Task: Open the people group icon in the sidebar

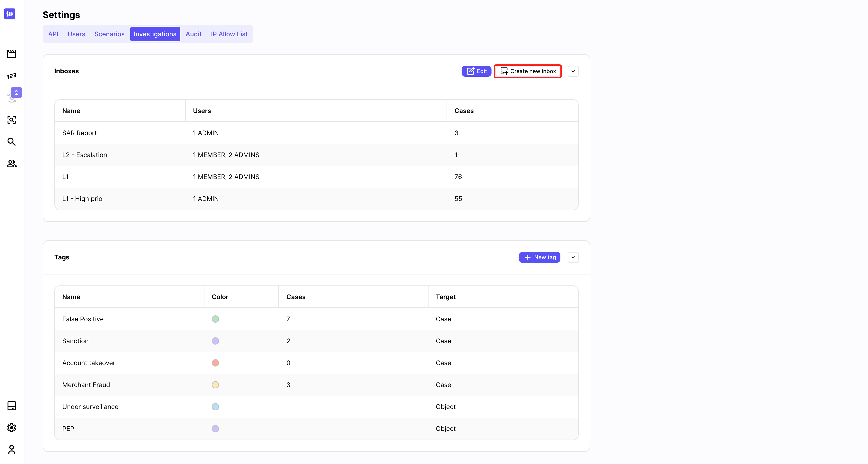Action: tap(11, 163)
